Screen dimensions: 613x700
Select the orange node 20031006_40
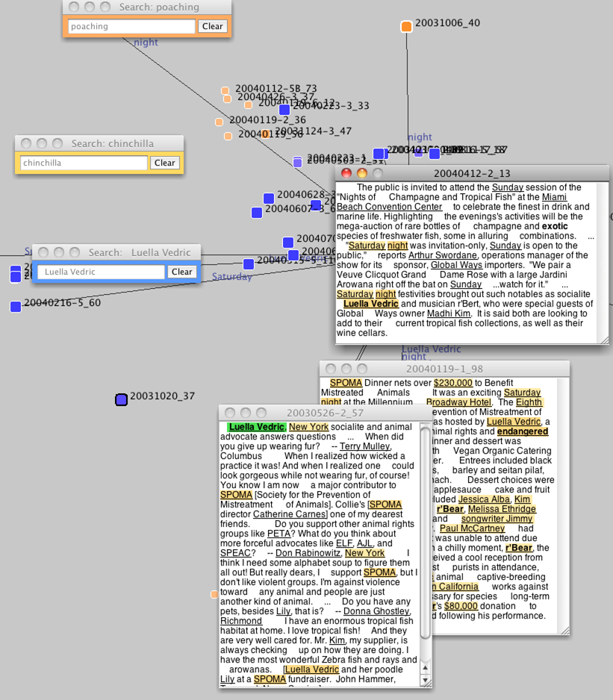tap(406, 27)
